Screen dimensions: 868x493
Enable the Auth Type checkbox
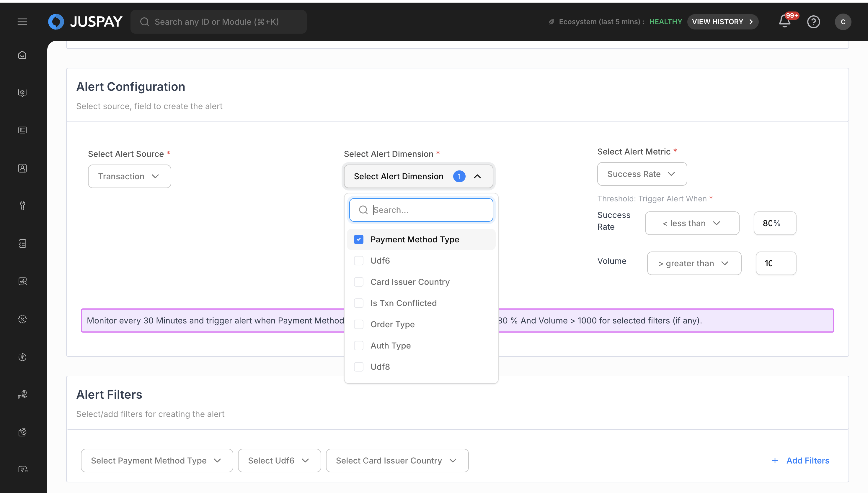pyautogui.click(x=359, y=345)
